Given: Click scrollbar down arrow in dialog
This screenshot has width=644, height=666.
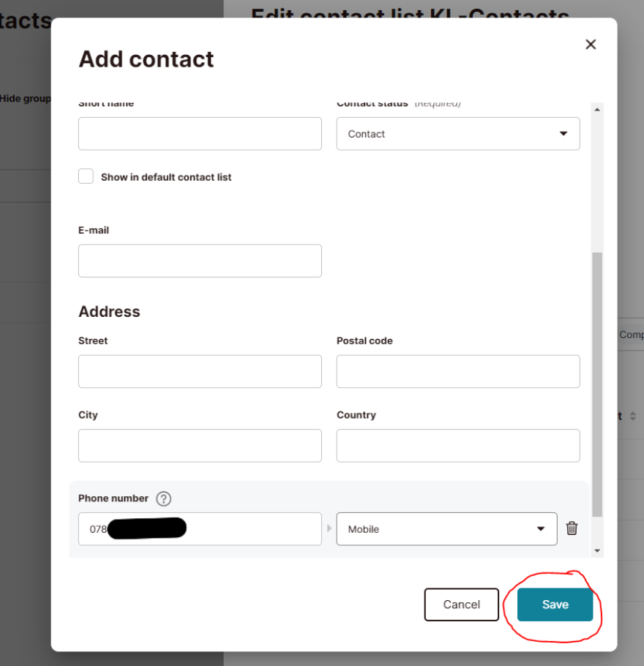Looking at the screenshot, I should pos(597,551).
